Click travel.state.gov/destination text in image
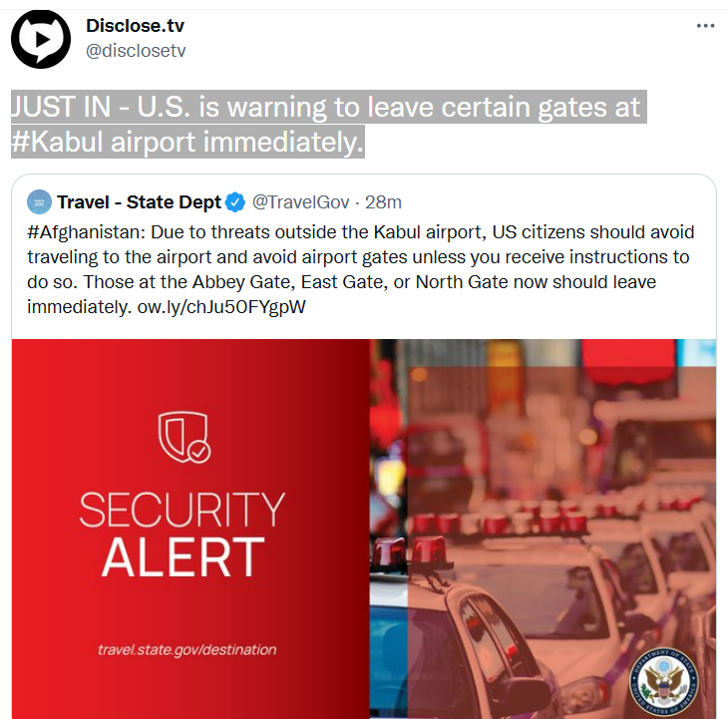 click(187, 649)
